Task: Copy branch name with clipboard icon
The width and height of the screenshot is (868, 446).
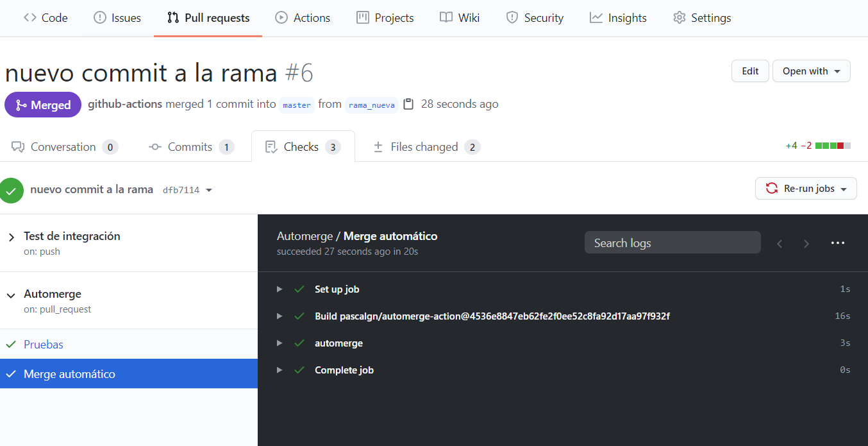Action: 409,104
